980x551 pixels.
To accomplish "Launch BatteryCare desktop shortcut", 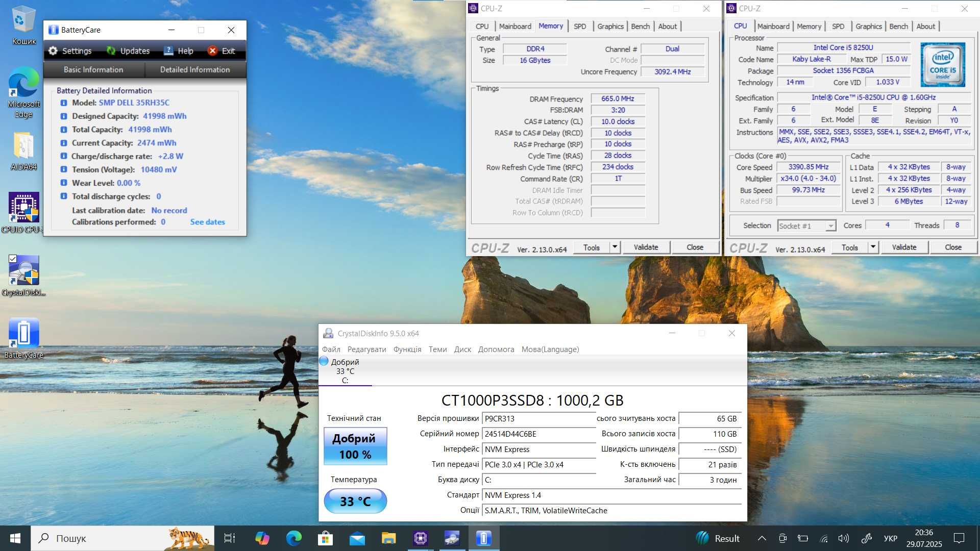I will pos(23,338).
